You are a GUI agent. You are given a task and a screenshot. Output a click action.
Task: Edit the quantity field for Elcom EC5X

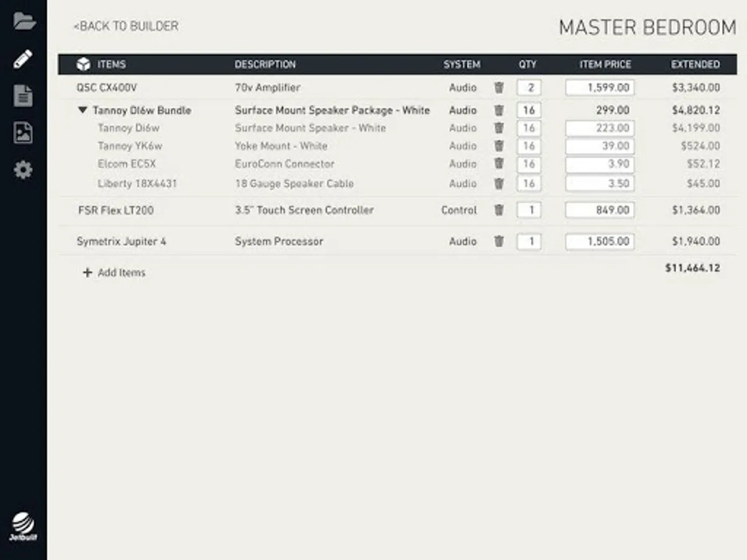(529, 164)
